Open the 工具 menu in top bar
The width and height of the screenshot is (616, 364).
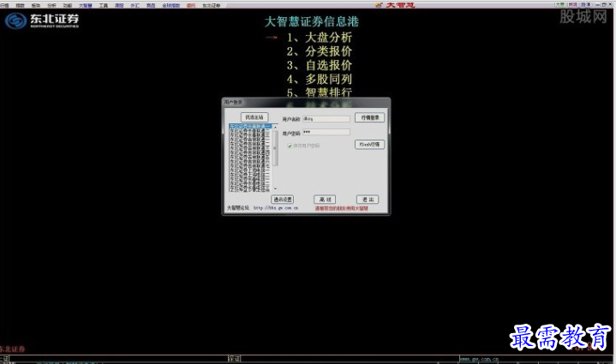(x=104, y=5)
